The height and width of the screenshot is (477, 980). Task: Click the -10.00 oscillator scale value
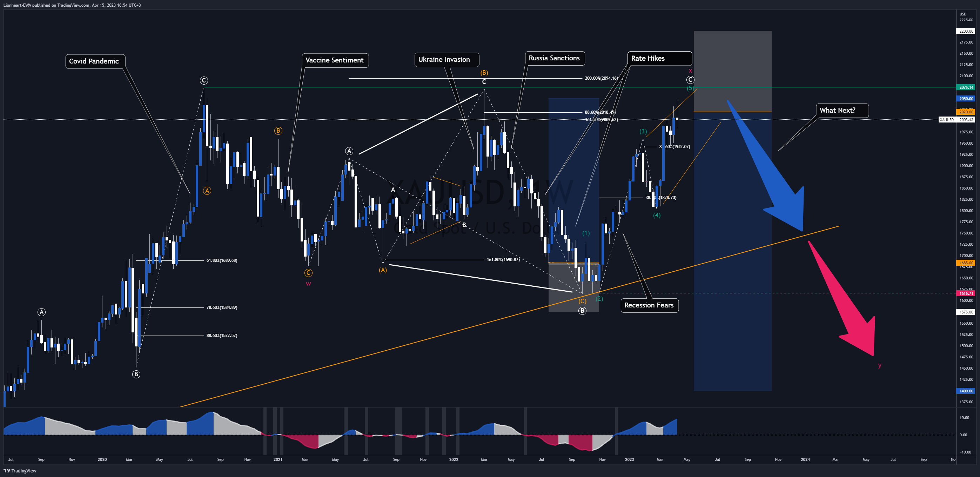pyautogui.click(x=965, y=452)
